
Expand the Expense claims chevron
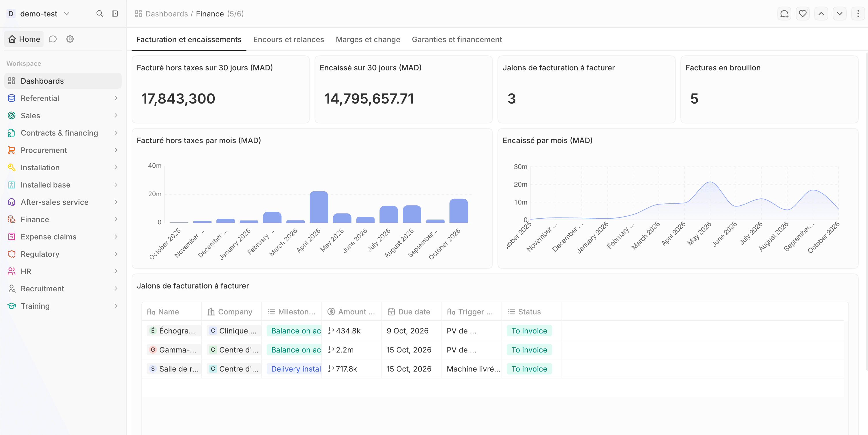(116, 237)
